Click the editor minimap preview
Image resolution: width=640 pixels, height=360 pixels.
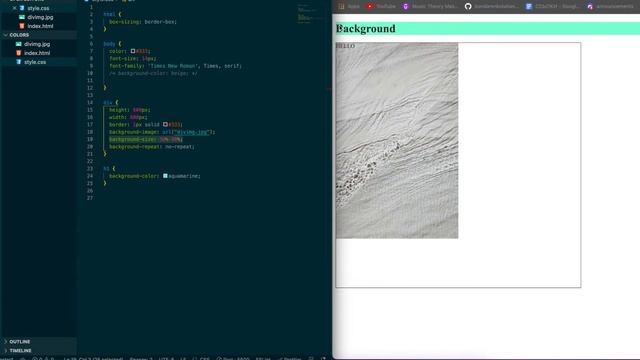pyautogui.click(x=310, y=14)
